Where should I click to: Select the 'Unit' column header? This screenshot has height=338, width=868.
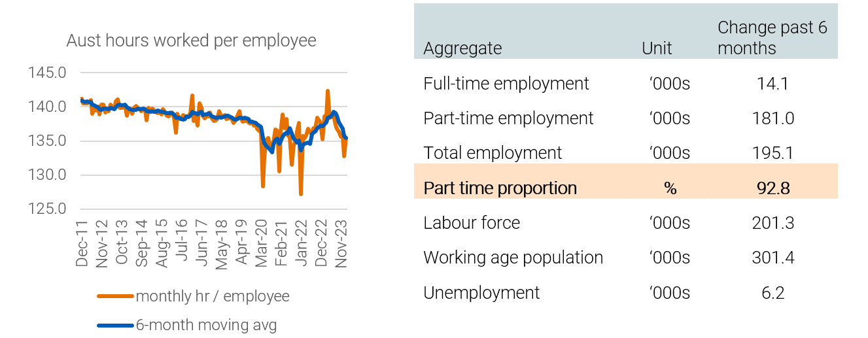tap(657, 48)
